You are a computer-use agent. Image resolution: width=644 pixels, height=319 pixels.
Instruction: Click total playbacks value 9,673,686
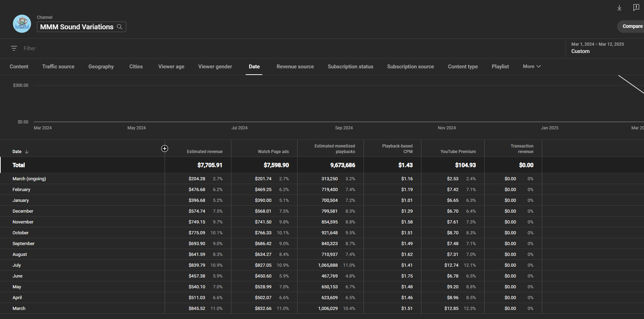tap(343, 165)
